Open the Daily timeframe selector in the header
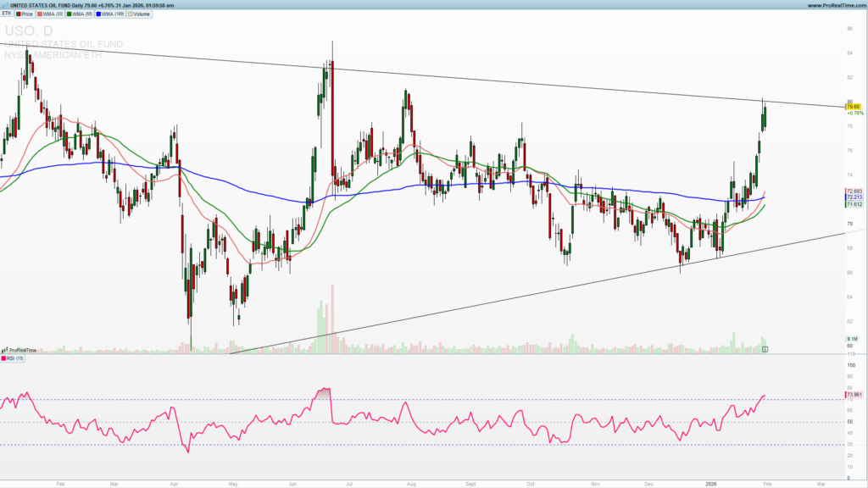This screenshot has height=488, width=868. 77,4
